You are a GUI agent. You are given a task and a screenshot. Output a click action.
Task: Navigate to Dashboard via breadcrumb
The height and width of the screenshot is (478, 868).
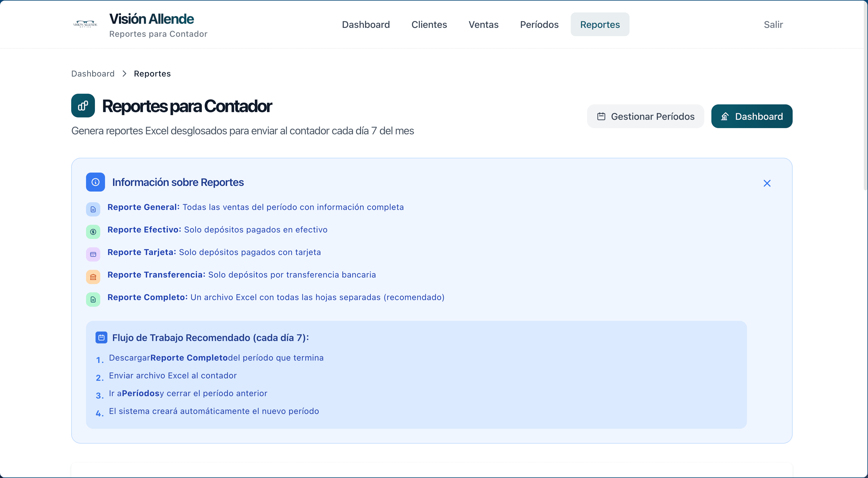pyautogui.click(x=93, y=74)
